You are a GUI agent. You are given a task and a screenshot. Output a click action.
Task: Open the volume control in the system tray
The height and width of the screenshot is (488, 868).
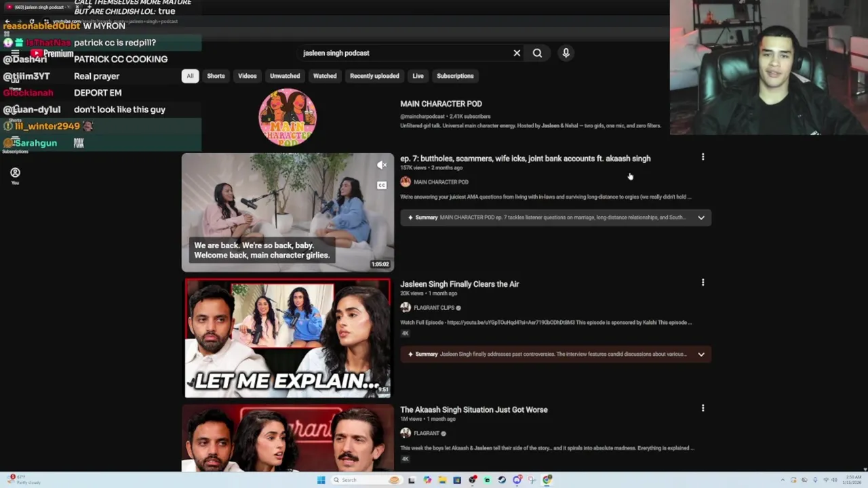pos(834,480)
